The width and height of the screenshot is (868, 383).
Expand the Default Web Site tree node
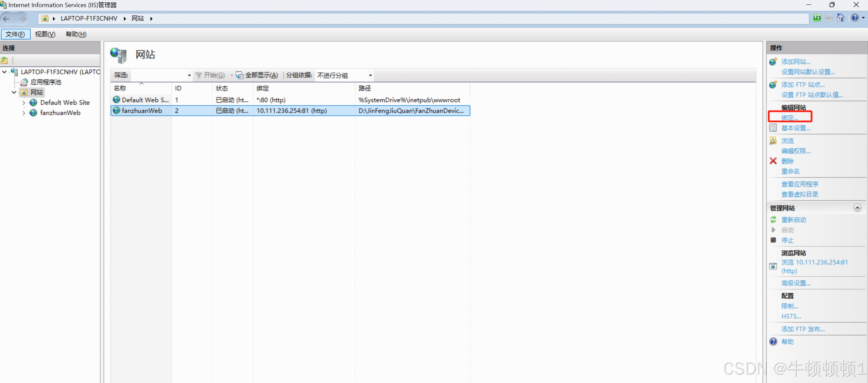click(x=23, y=103)
